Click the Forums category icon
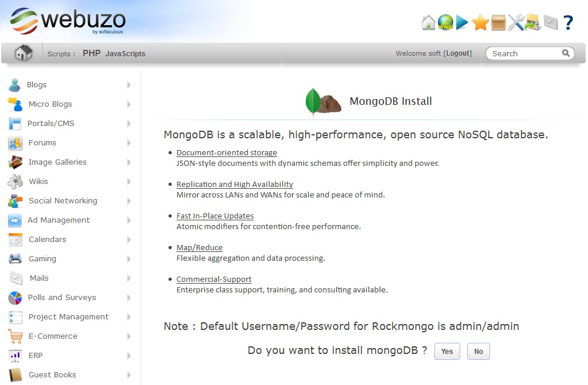This screenshot has width=588, height=385. pos(15,143)
